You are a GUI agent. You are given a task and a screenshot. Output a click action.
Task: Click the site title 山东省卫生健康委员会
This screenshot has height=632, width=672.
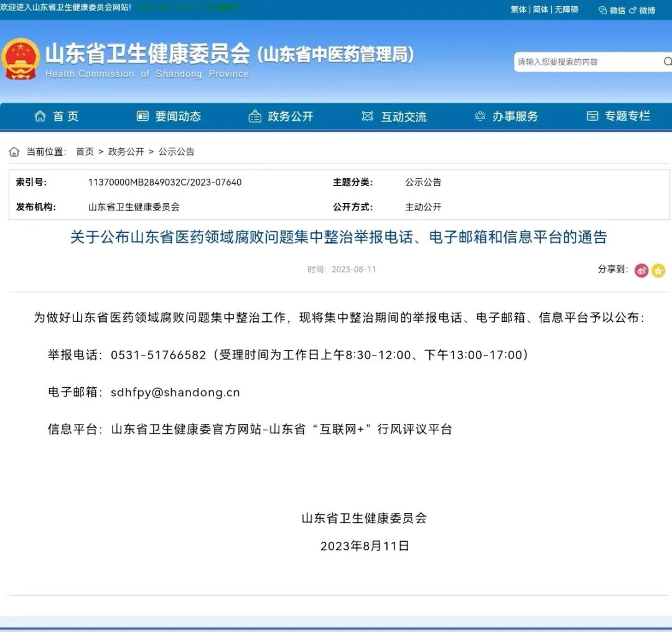coord(147,54)
